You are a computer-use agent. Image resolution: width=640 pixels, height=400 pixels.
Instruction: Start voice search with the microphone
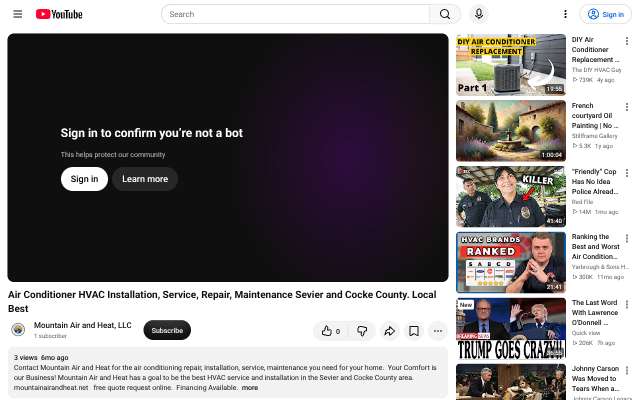(x=479, y=14)
